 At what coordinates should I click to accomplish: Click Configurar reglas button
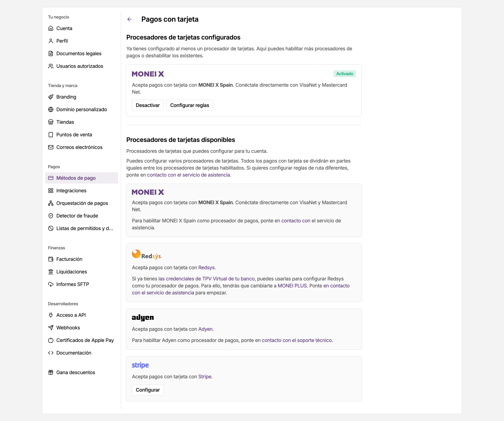[x=190, y=105]
